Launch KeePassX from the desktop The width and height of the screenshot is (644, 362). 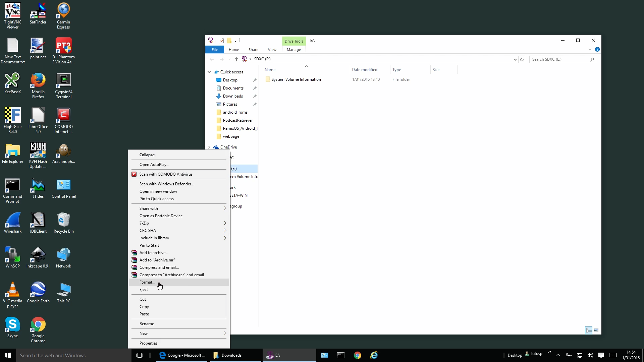click(13, 81)
